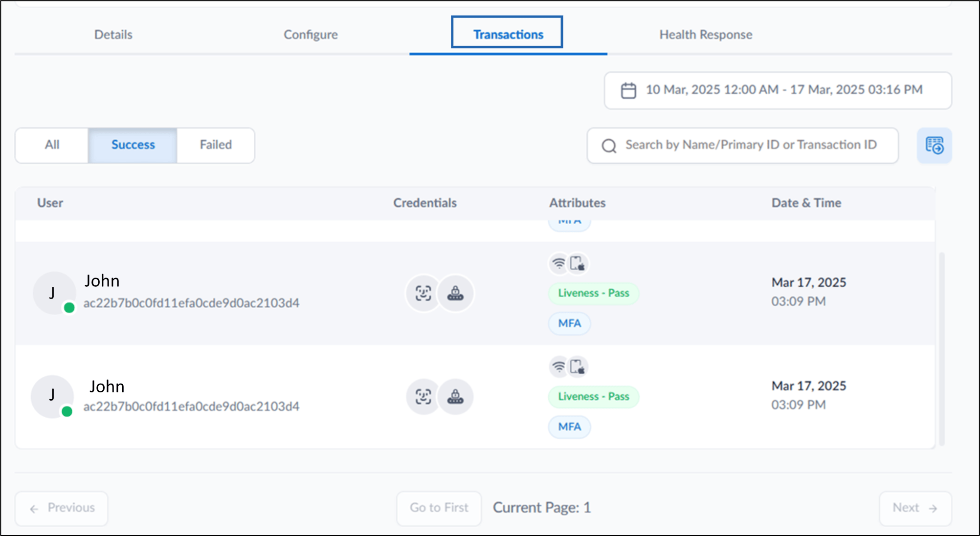Show All transactions filter
This screenshot has width=980, height=536.
(x=52, y=145)
